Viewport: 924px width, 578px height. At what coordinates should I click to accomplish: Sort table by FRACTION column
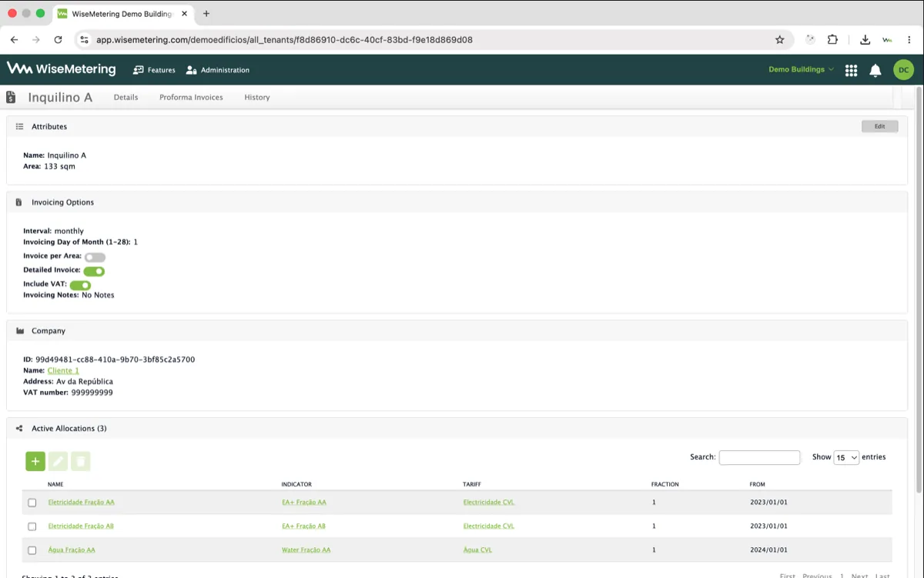click(665, 485)
